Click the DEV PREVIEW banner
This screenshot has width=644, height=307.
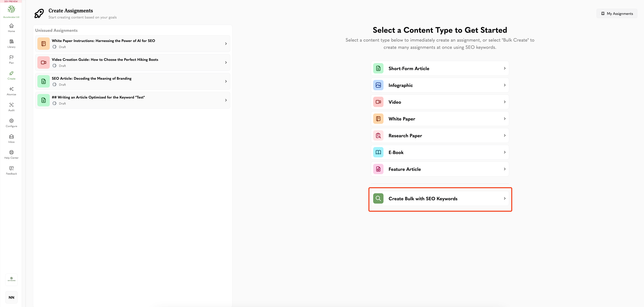click(11, 2)
